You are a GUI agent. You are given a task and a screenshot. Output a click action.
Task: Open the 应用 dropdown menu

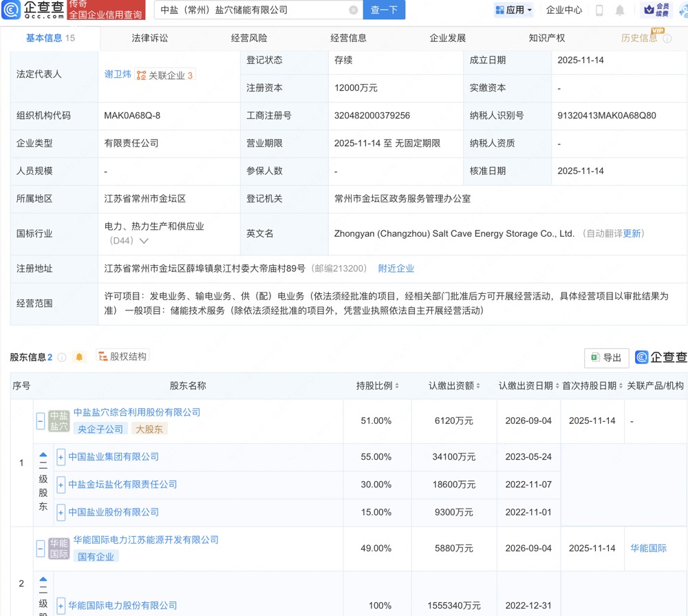pos(514,10)
